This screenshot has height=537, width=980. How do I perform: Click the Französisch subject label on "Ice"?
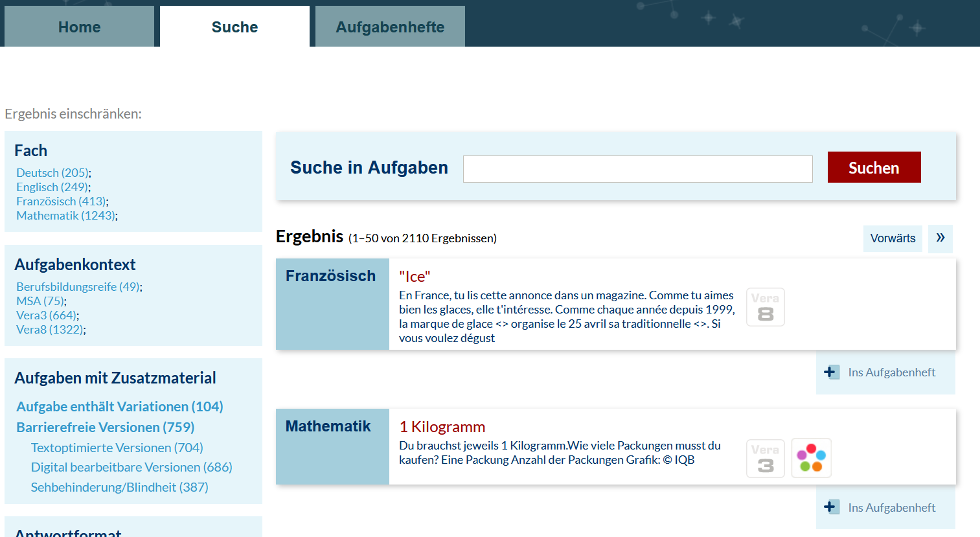click(330, 276)
